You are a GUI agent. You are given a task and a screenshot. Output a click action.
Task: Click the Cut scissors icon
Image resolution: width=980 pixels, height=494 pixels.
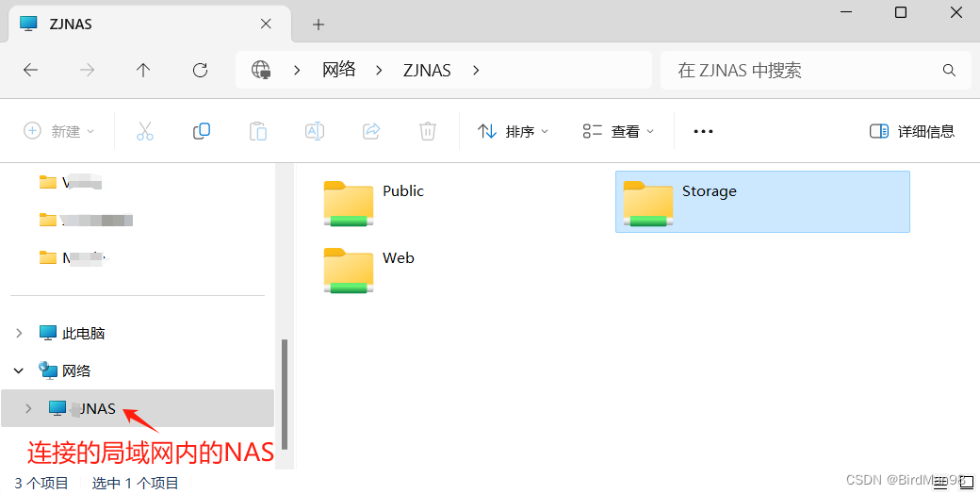pyautogui.click(x=145, y=131)
